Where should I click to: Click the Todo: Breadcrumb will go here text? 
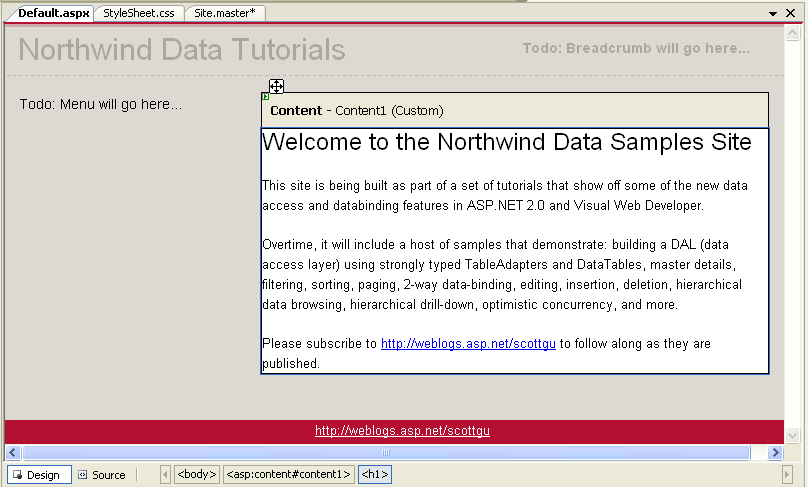pyautogui.click(x=636, y=48)
